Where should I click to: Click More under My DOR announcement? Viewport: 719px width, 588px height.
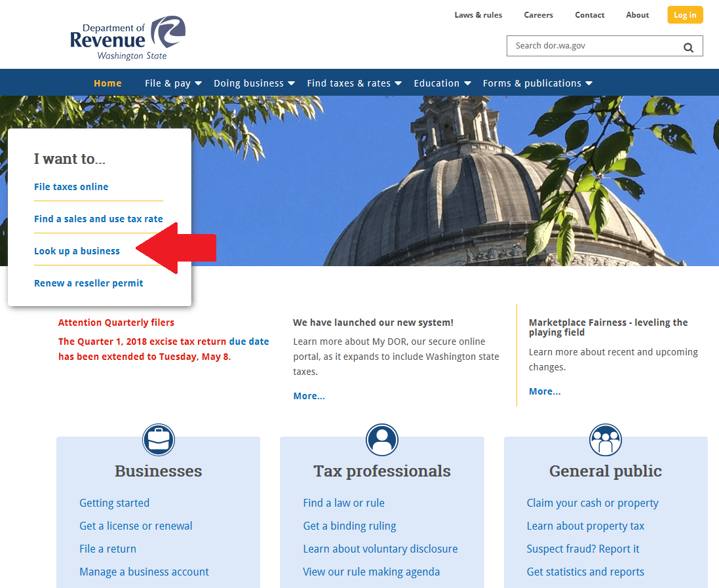tap(309, 396)
